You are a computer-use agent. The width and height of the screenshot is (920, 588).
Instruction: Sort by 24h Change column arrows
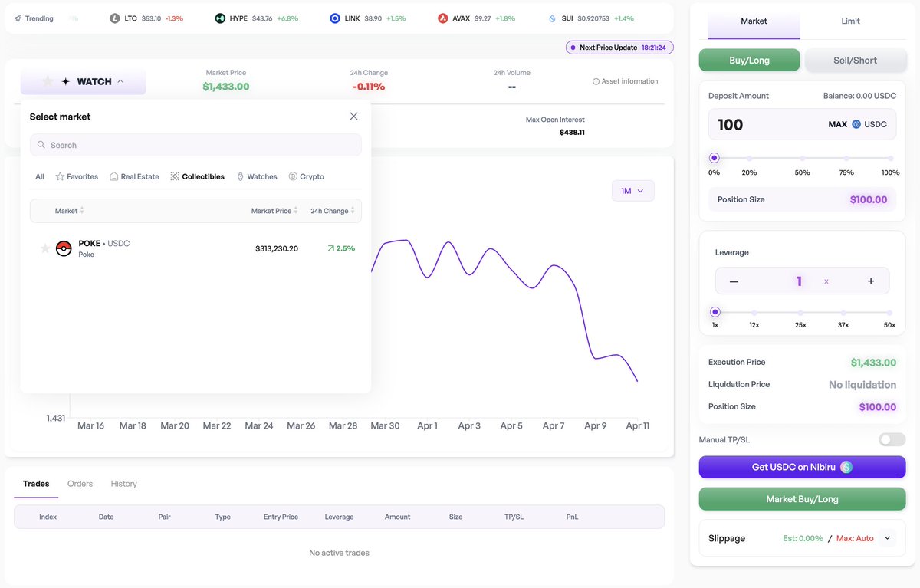point(353,210)
